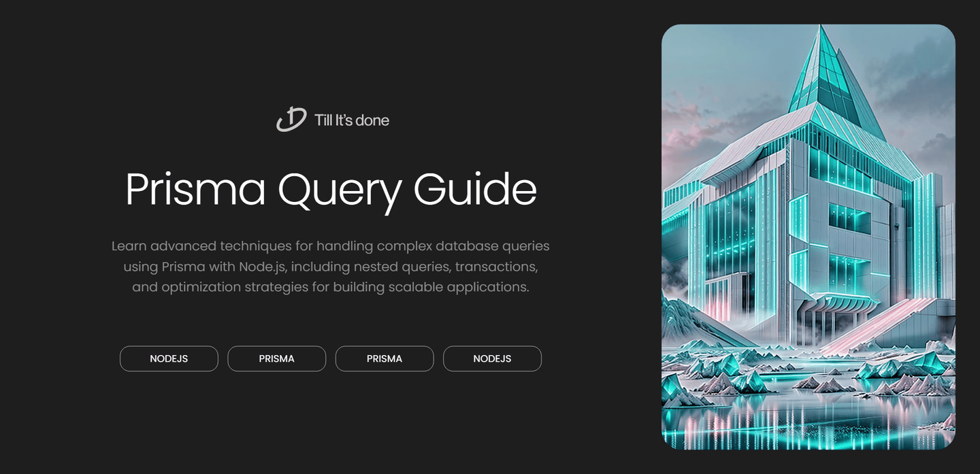980x474 pixels.
Task: Click the Till It's done wordmark text
Action: (351, 120)
